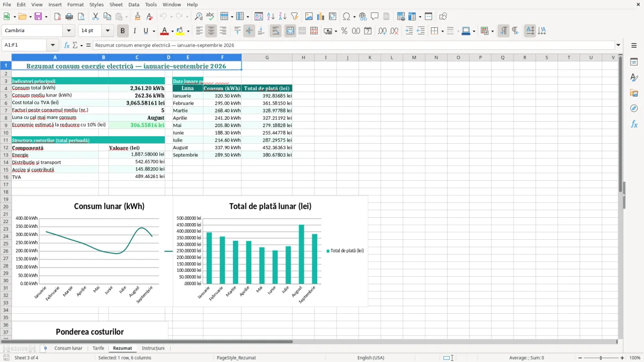Click Sort Descending icon
Viewport: 644px width, 362px height.
(x=283, y=17)
